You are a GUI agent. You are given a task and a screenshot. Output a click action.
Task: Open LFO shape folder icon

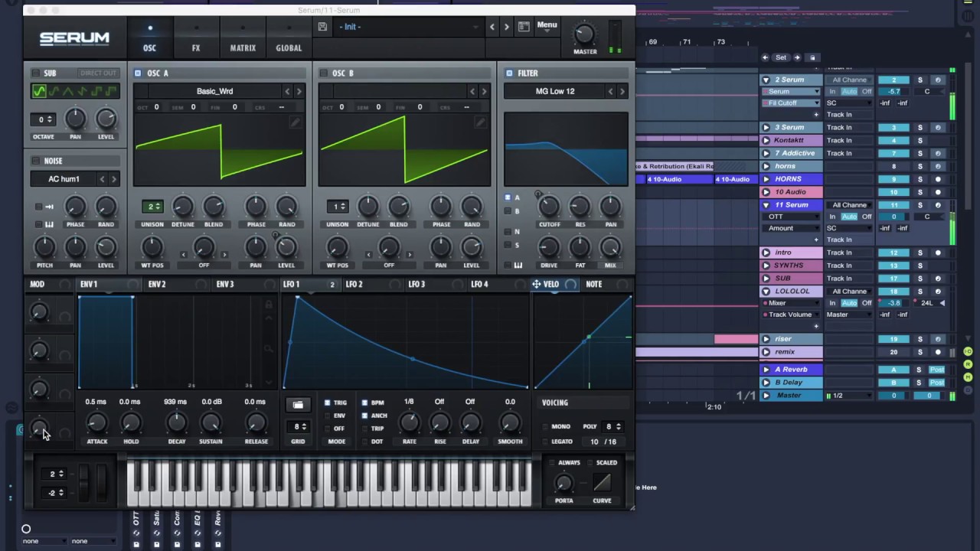tap(298, 404)
